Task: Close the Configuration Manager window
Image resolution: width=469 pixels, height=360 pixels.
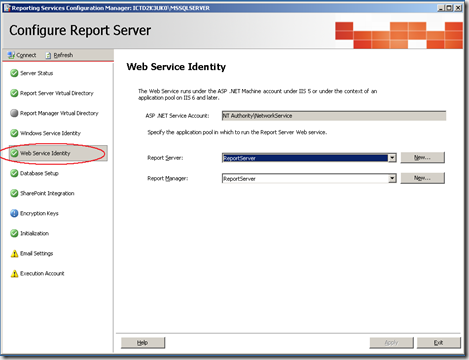Action: pyautogui.click(x=458, y=8)
